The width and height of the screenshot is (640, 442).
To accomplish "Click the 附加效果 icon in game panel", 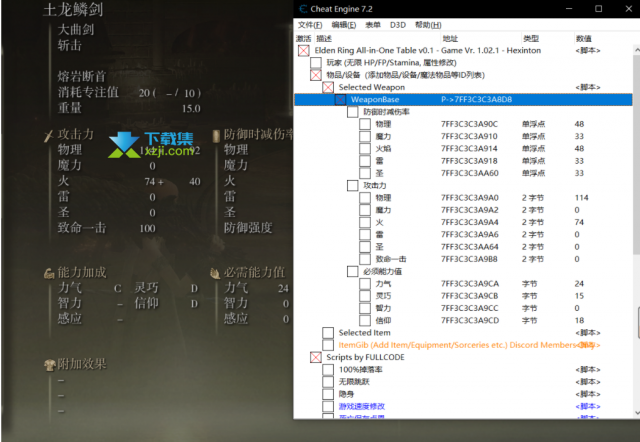I will pyautogui.click(x=50, y=365).
